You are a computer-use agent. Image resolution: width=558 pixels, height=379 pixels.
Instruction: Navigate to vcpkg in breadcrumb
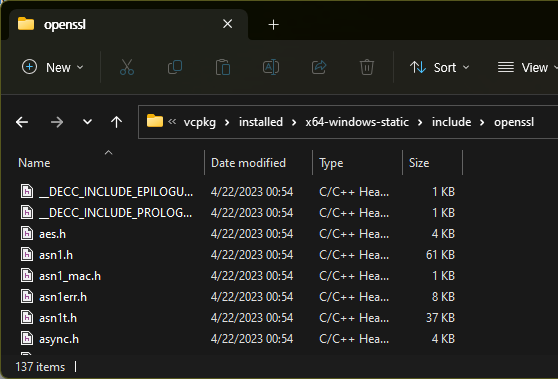point(200,122)
